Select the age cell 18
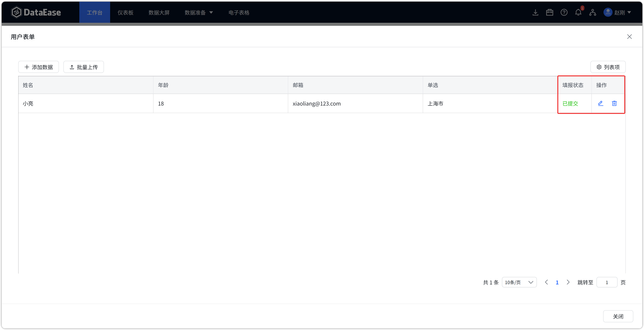 pyautogui.click(x=221, y=103)
